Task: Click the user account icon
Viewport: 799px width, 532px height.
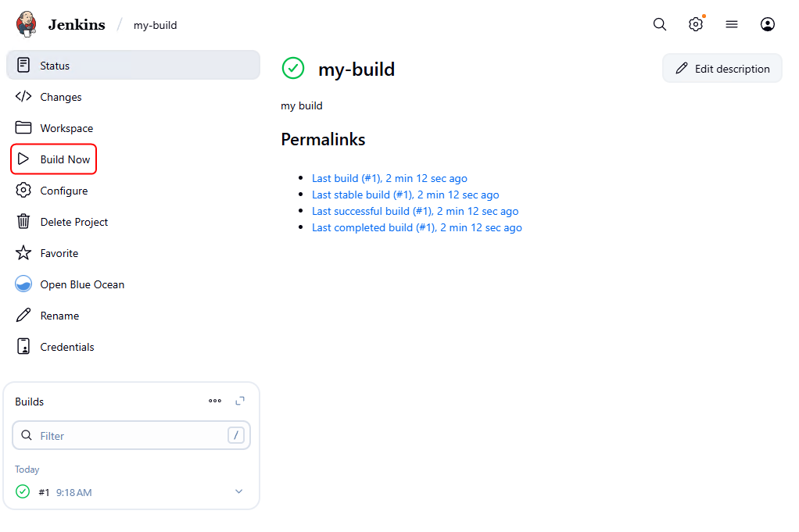Action: pyautogui.click(x=768, y=24)
